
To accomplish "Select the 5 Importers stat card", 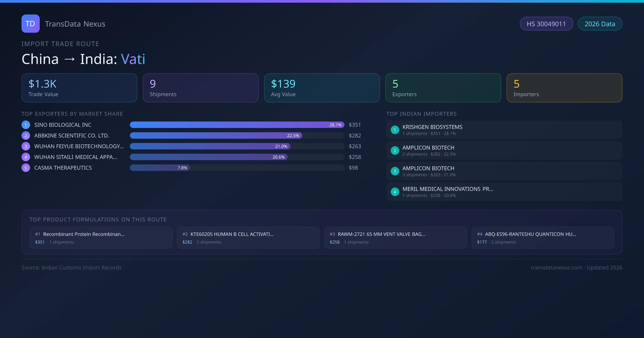I will point(564,88).
